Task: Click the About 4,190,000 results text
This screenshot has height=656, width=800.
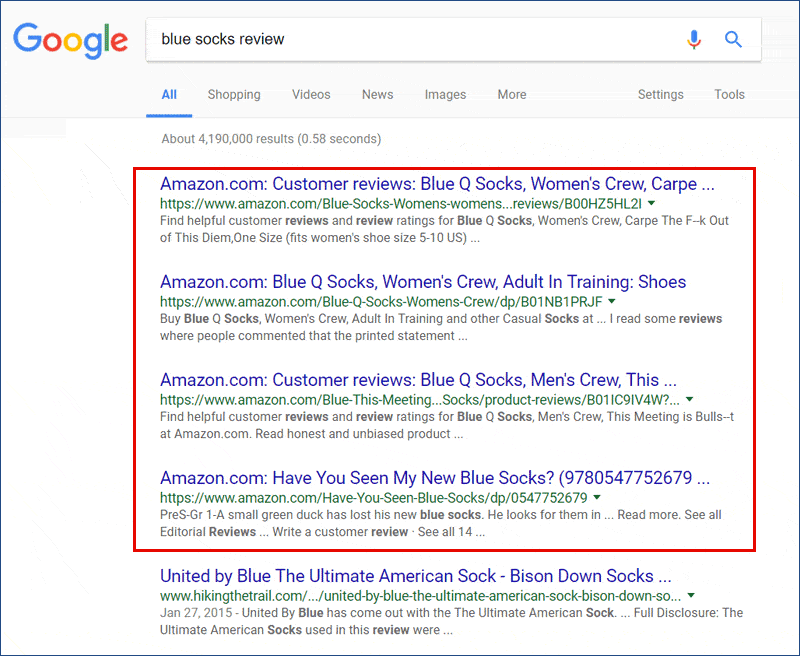Action: pos(271,139)
